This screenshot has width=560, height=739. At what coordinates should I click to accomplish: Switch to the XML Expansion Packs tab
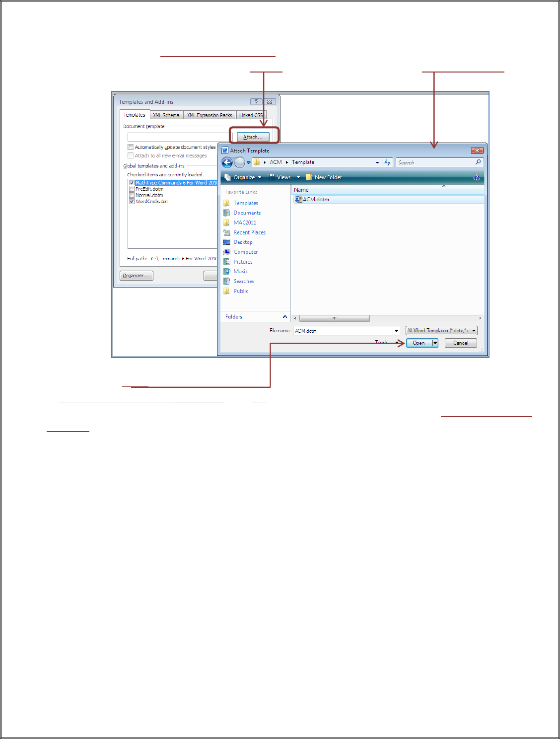210,115
